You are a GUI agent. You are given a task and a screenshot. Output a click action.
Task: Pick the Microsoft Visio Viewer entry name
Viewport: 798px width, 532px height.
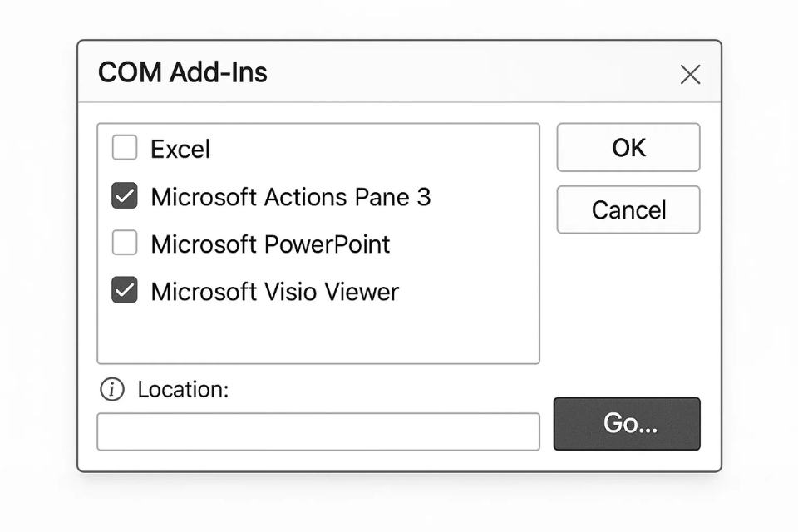(274, 292)
